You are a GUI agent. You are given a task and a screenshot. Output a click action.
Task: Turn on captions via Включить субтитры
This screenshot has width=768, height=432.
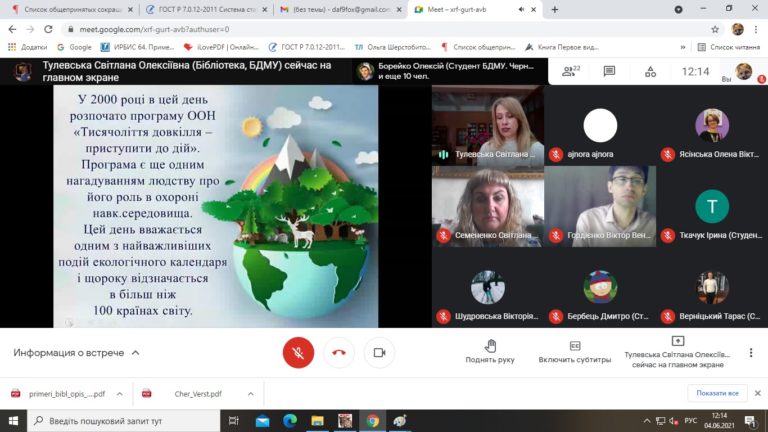tap(575, 352)
